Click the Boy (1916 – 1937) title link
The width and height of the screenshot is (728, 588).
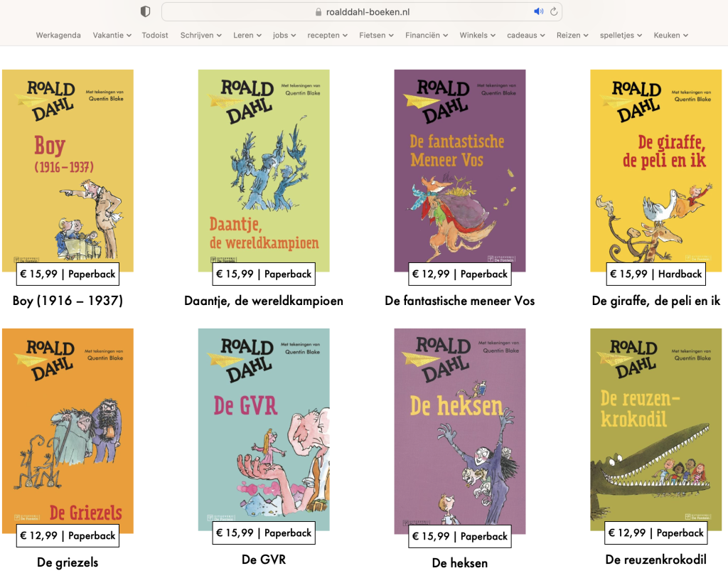coord(68,301)
